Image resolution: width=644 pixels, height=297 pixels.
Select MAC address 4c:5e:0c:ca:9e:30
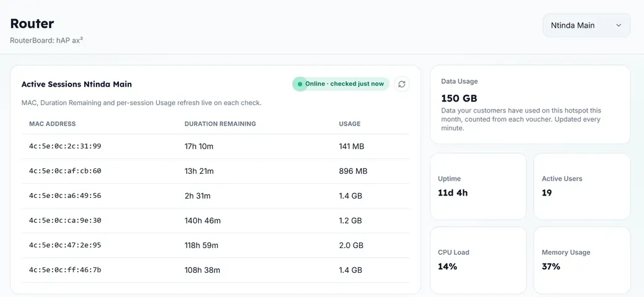click(x=65, y=221)
